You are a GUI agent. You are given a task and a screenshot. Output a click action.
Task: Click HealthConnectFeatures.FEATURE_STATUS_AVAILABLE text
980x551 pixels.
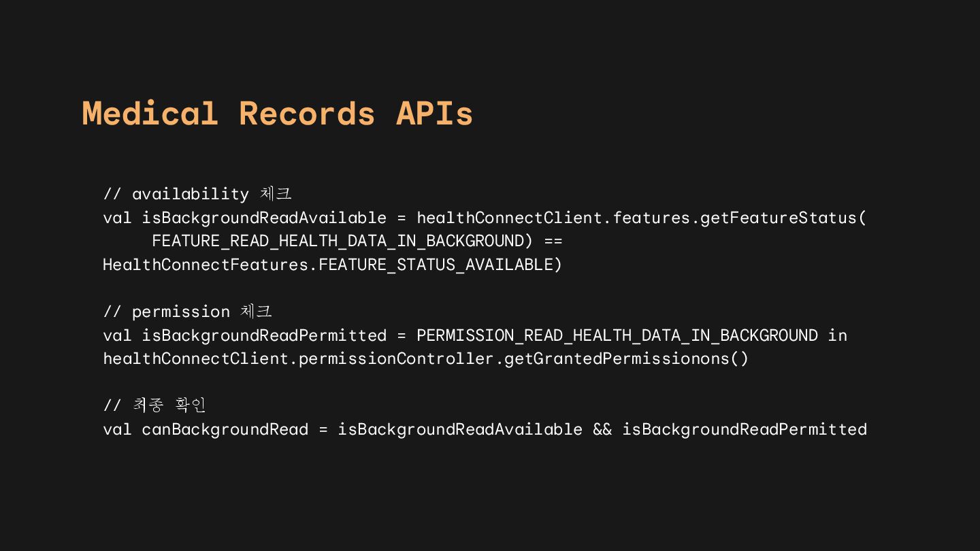click(x=328, y=265)
